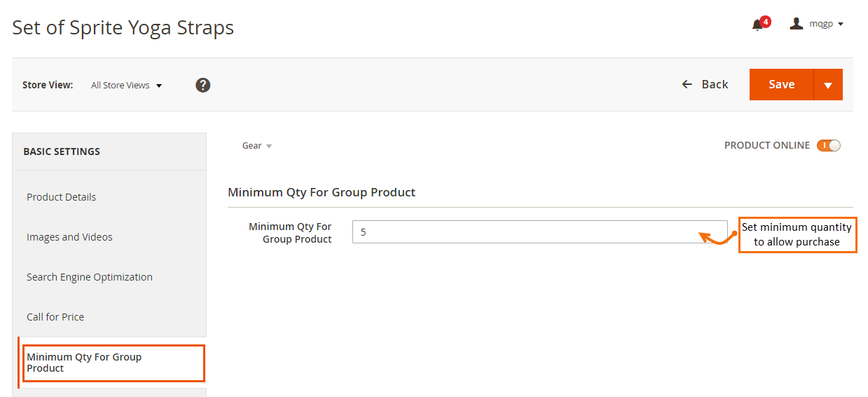Open the notifications bell
This screenshot has width=868, height=397.
pos(757,25)
